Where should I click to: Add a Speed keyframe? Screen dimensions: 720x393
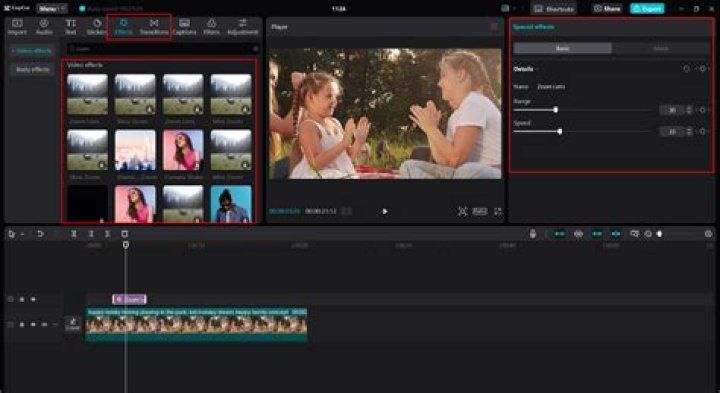click(703, 132)
